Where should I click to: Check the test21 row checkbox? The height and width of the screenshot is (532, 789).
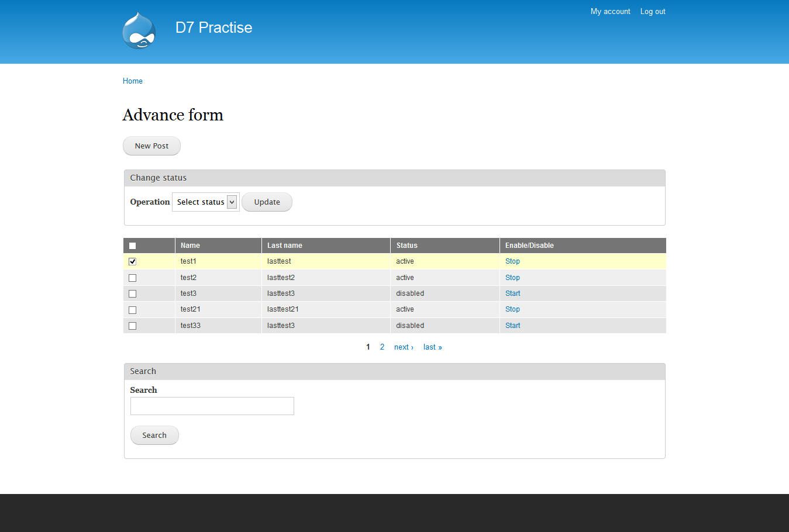[132, 309]
